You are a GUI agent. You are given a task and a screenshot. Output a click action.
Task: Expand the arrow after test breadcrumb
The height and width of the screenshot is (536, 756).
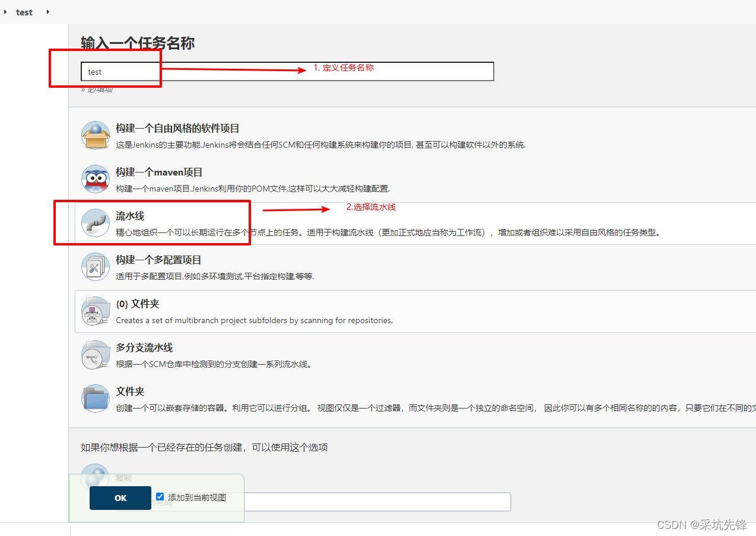tap(47, 12)
